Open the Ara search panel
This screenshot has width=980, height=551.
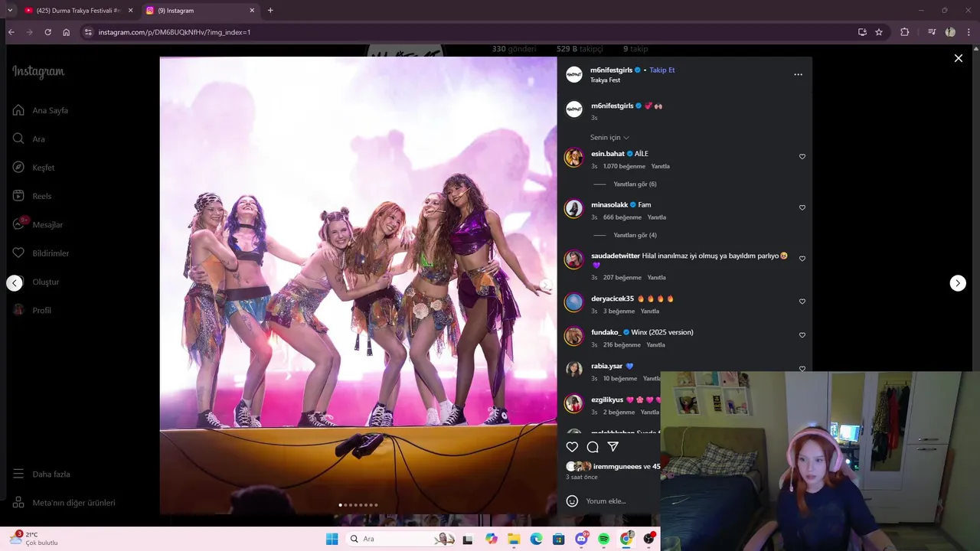click(29, 139)
